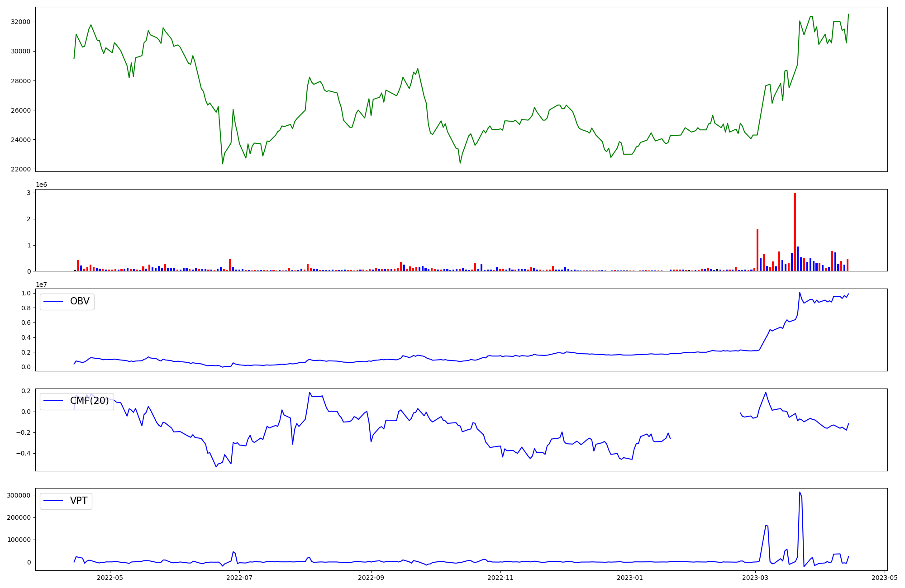Click the 1e6 exponent label above volume chart
Viewport: 905px width, 588px height.
click(x=42, y=185)
